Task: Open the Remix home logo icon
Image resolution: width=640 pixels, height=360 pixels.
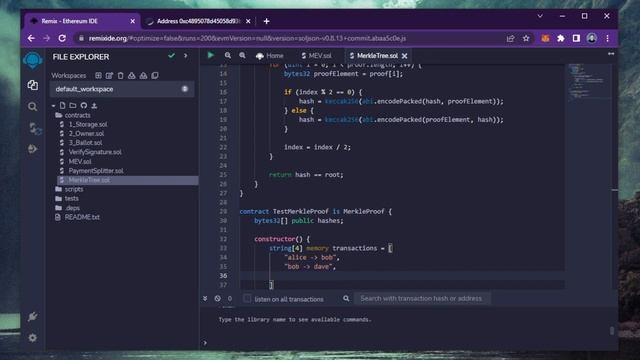Action: [x=33, y=60]
